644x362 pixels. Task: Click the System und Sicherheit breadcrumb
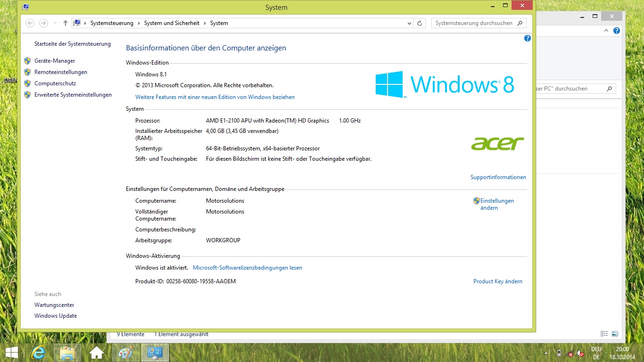click(x=172, y=23)
